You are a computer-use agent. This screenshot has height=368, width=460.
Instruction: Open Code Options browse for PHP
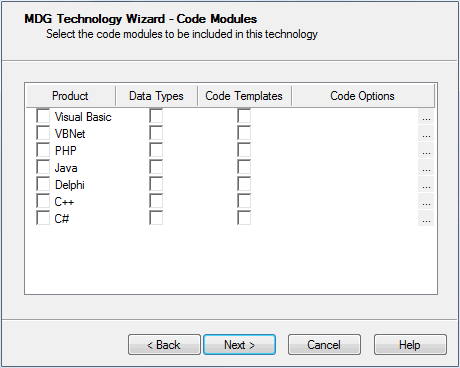[426, 150]
